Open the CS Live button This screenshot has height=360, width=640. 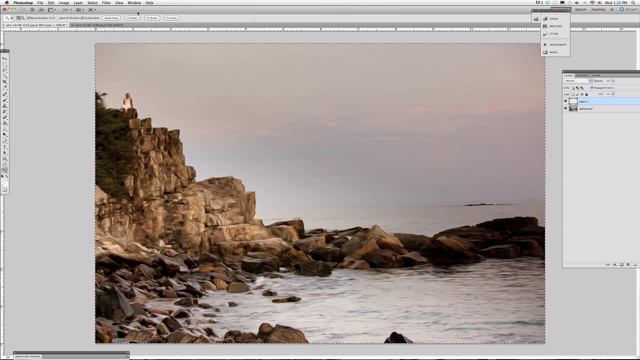point(628,9)
